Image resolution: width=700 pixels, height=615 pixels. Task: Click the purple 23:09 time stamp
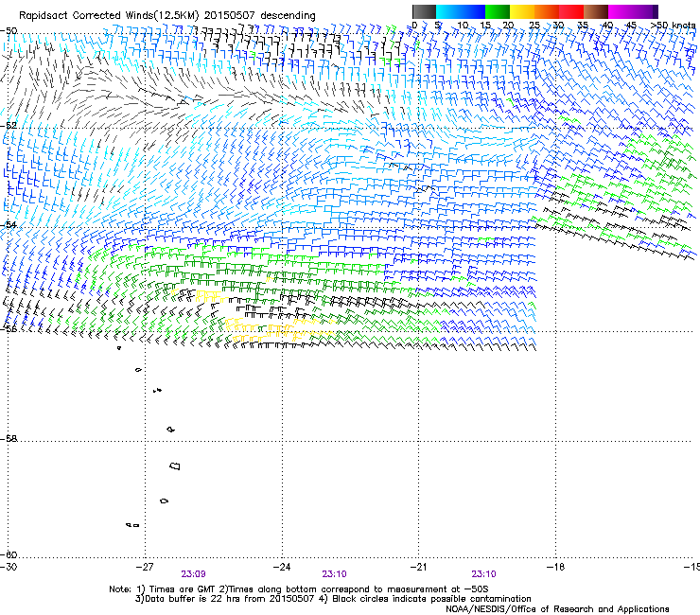click(x=193, y=574)
